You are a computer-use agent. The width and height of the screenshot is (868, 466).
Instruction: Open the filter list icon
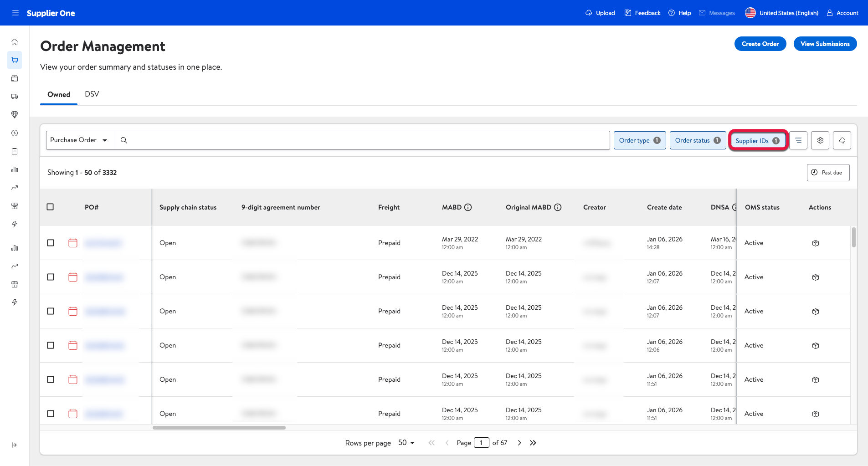click(x=798, y=140)
